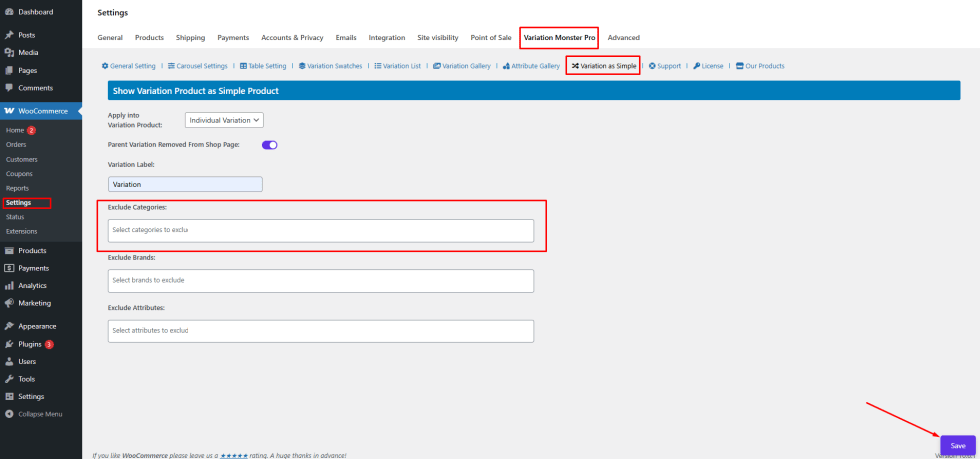Click the Analytics bar chart icon

point(9,285)
